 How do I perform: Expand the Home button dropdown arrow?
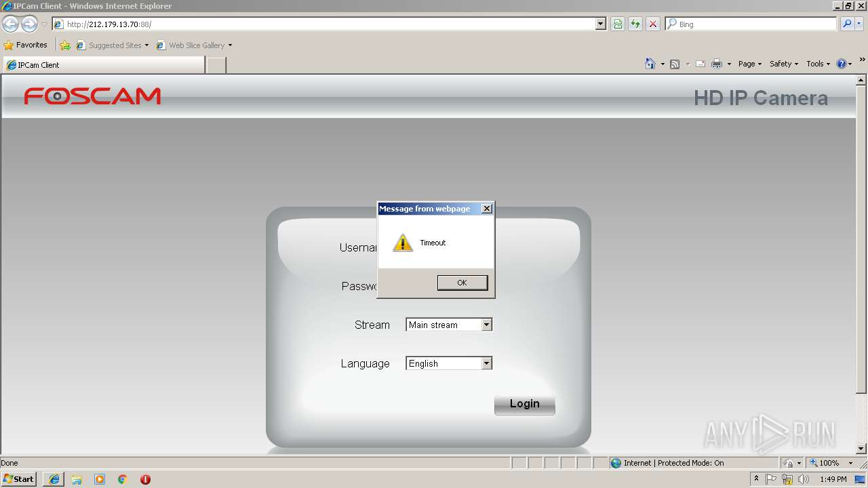[x=663, y=64]
